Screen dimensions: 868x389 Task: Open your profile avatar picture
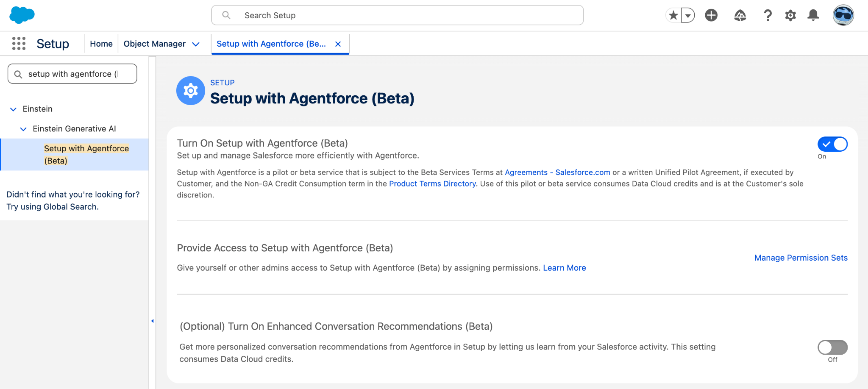(x=843, y=15)
